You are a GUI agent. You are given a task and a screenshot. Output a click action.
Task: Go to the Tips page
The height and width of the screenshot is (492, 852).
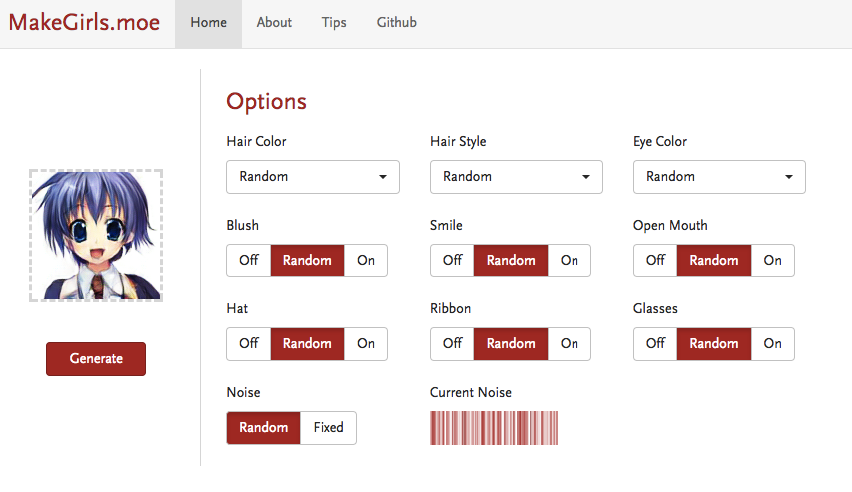[x=334, y=22]
